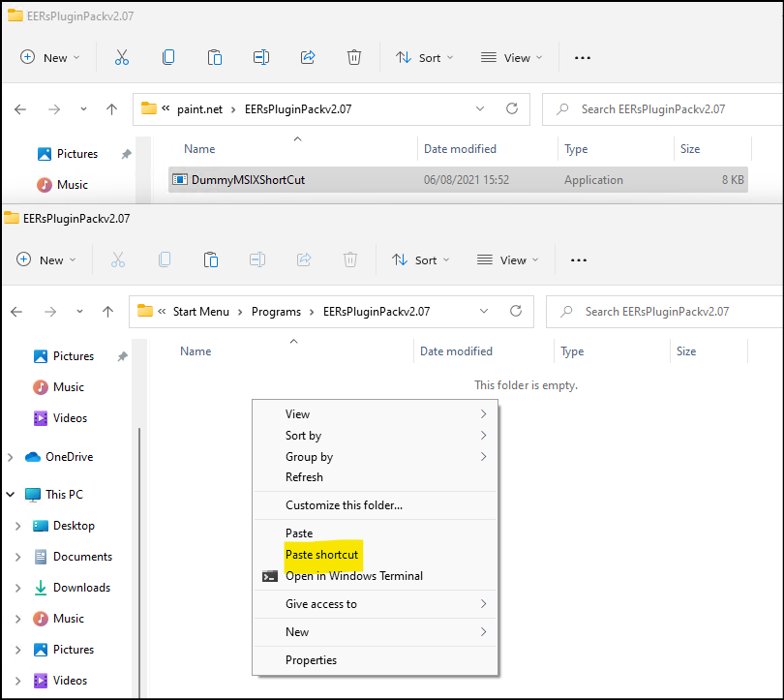Click the Up arrow in top window navigation

pyautogui.click(x=111, y=109)
